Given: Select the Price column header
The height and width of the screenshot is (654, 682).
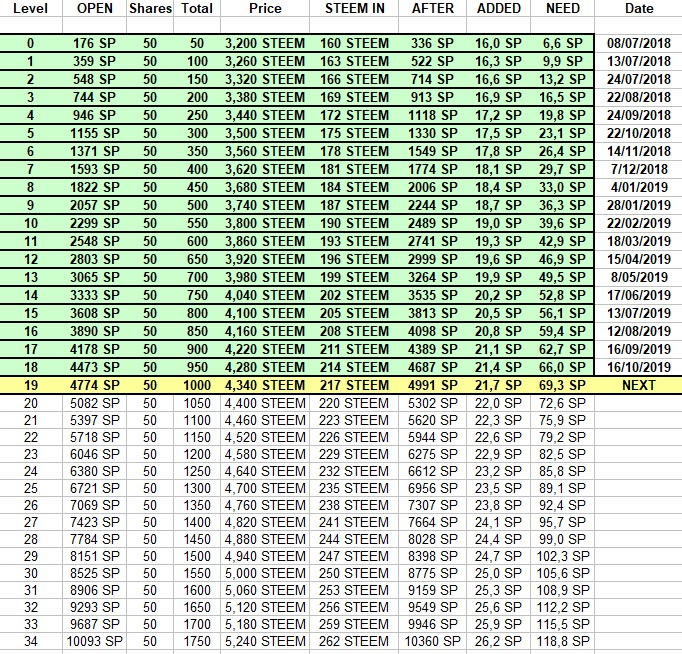Looking at the screenshot, I should (x=265, y=8).
